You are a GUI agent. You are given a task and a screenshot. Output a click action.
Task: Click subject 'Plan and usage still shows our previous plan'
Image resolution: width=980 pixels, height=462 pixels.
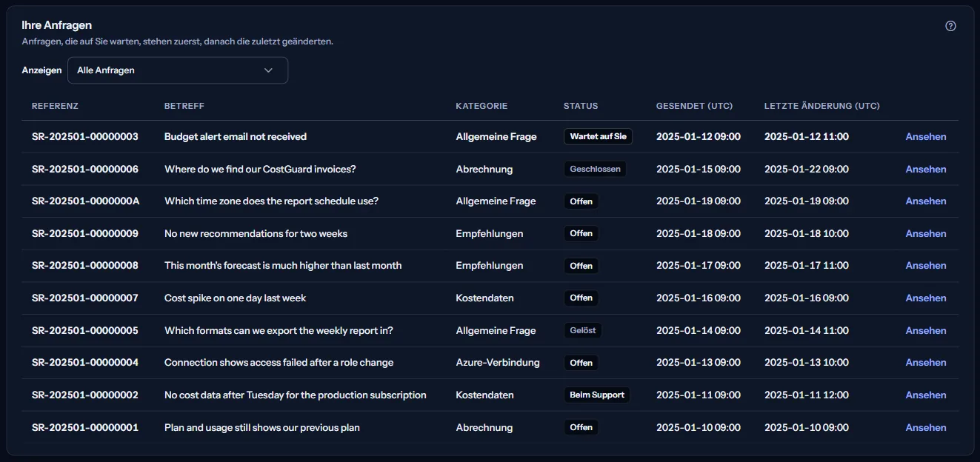(262, 427)
